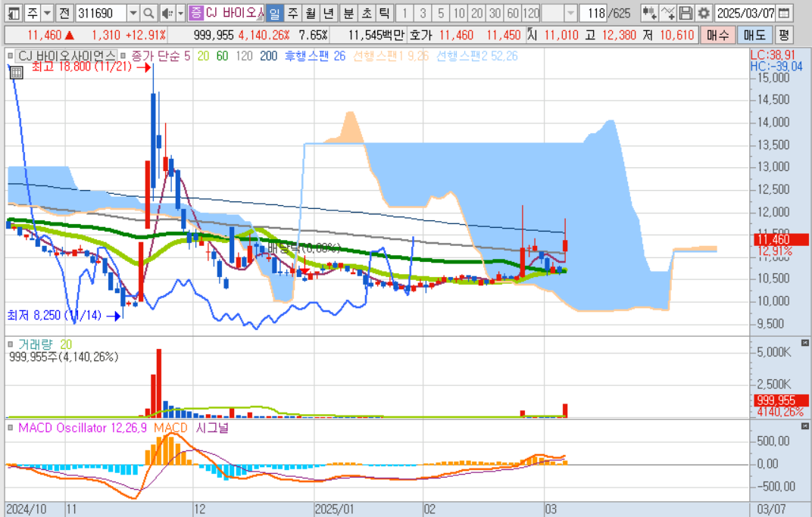The image size is (812, 517).
Task: Click the 전 button
Action: pos(64,13)
